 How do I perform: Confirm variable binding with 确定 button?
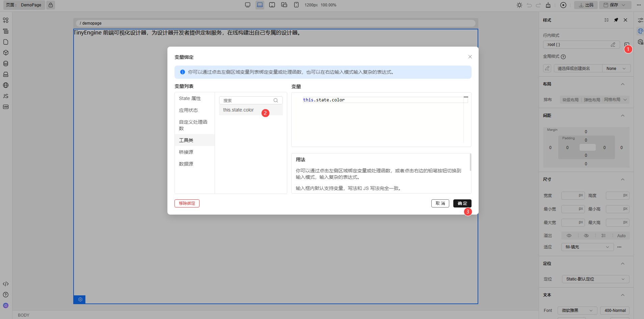point(462,203)
